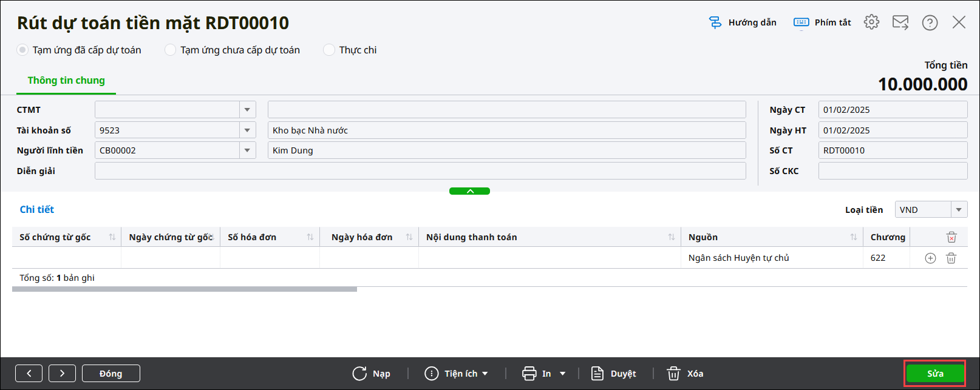Image resolution: width=980 pixels, height=390 pixels.
Task: Click the Tổng tiền 10.000.000 value
Action: tap(922, 84)
